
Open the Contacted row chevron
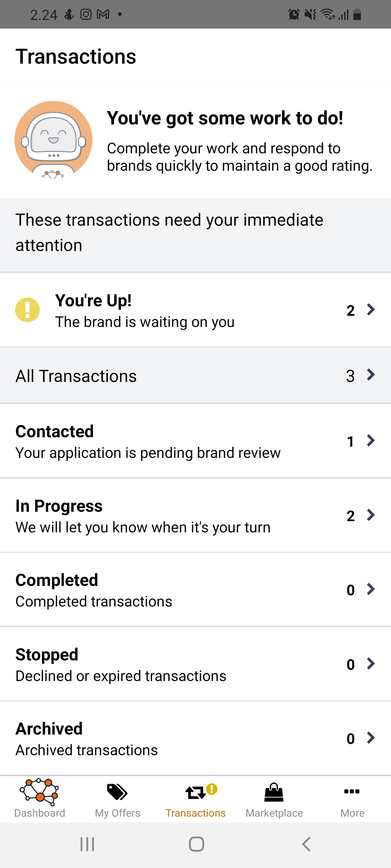coord(371,441)
